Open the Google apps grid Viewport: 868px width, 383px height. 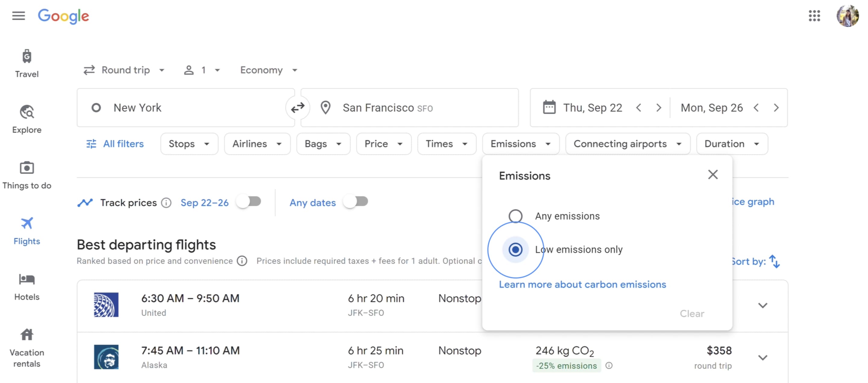click(814, 16)
